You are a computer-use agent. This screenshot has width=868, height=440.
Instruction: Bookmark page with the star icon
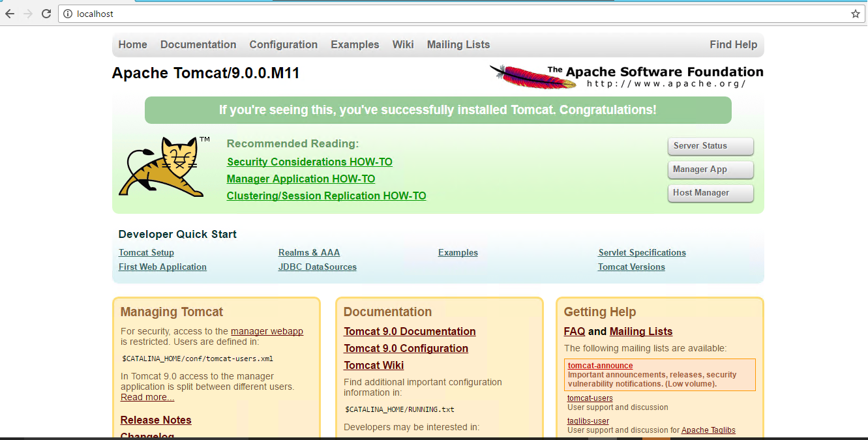(855, 14)
